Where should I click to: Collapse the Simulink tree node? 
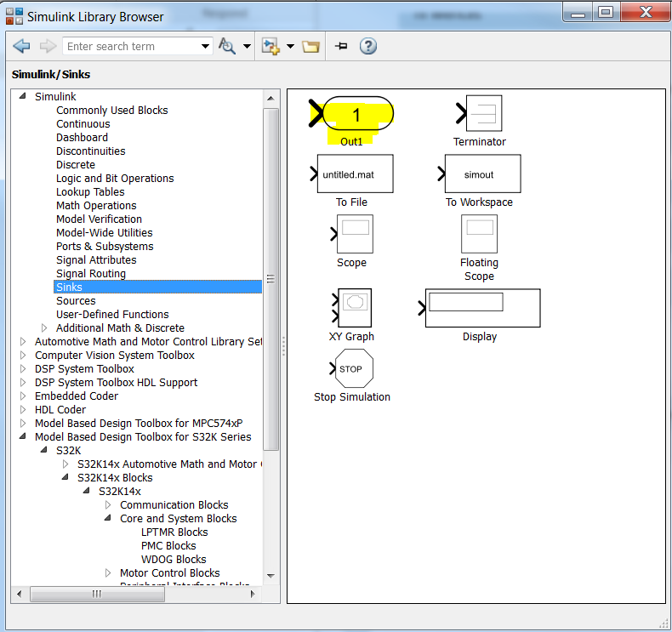[23, 96]
